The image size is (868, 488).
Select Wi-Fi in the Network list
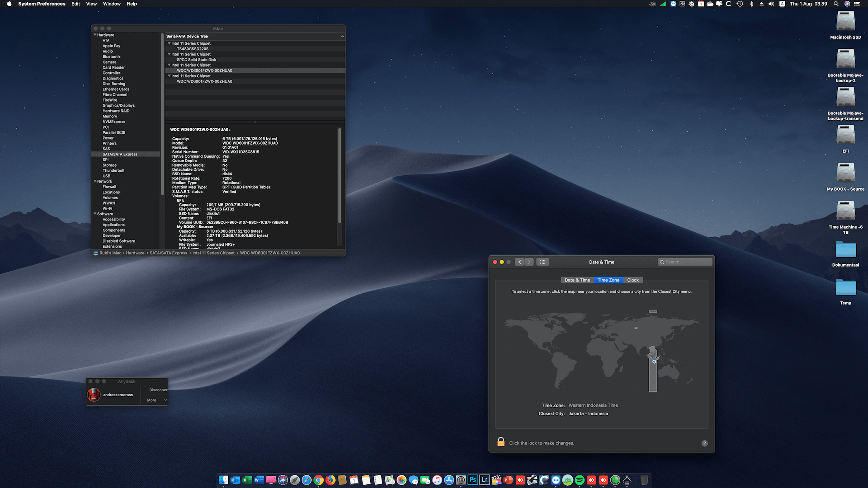107,208
